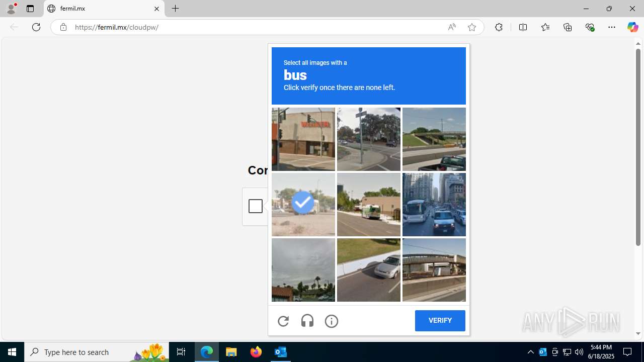Open captcha help information icon
This screenshot has width=644, height=362.
click(332, 321)
